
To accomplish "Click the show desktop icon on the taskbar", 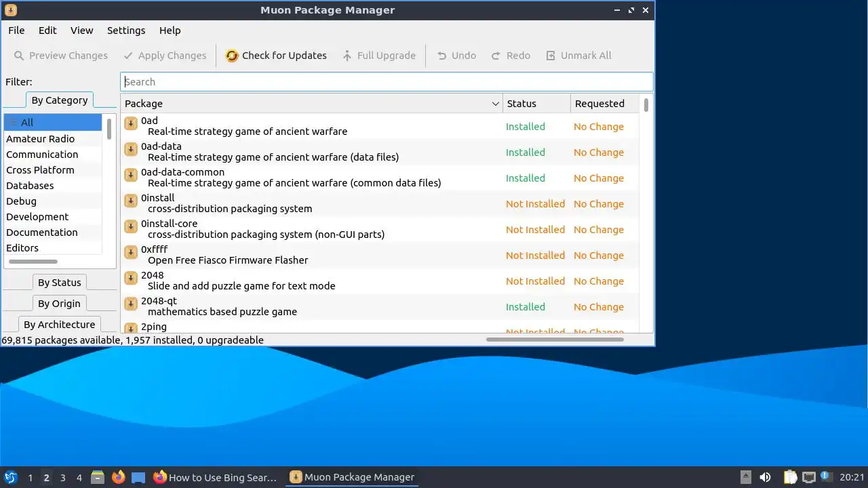I will (138, 477).
